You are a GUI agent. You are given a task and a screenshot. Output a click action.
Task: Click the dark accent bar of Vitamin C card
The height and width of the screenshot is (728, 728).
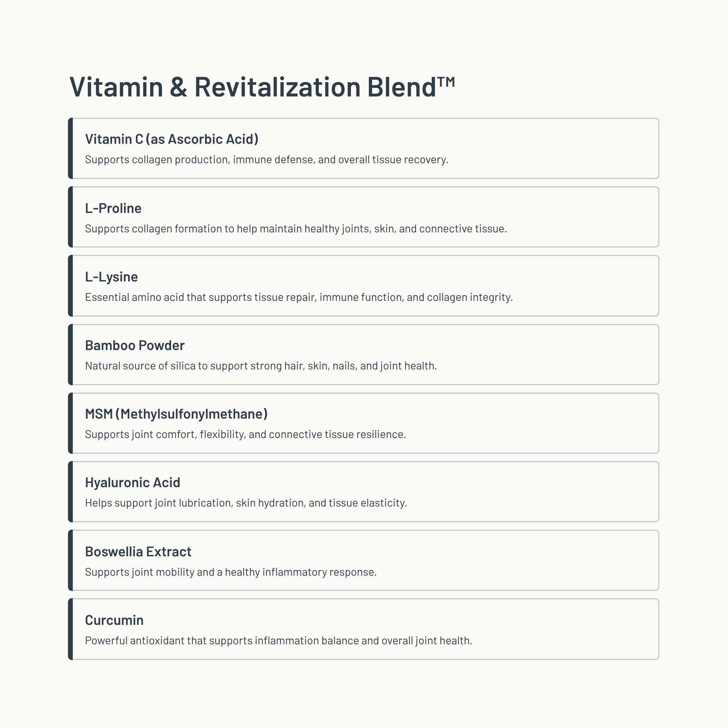coord(70,148)
